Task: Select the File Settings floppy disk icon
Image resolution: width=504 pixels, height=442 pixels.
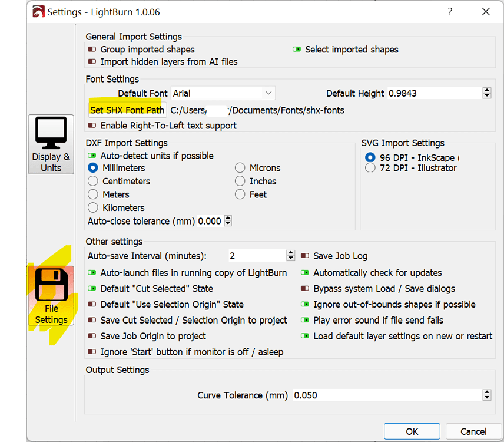Action: (x=51, y=286)
